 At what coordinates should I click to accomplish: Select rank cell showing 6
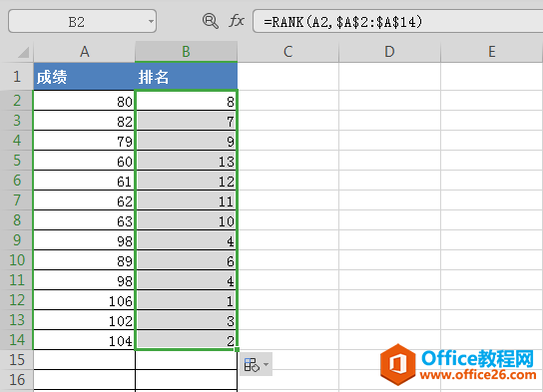pos(186,260)
